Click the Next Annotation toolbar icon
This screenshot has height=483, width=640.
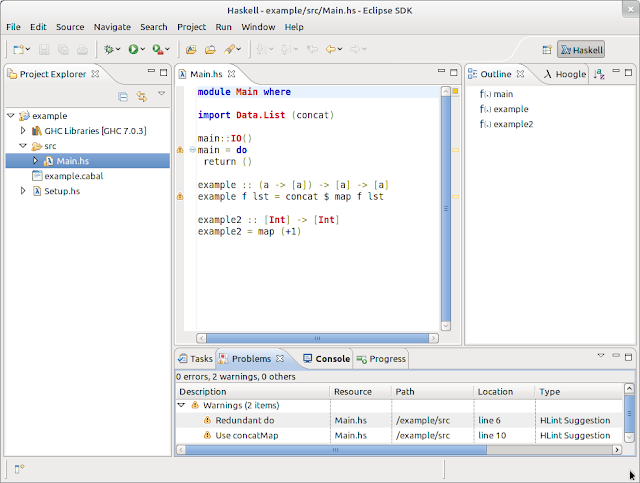pyautogui.click(x=261, y=49)
